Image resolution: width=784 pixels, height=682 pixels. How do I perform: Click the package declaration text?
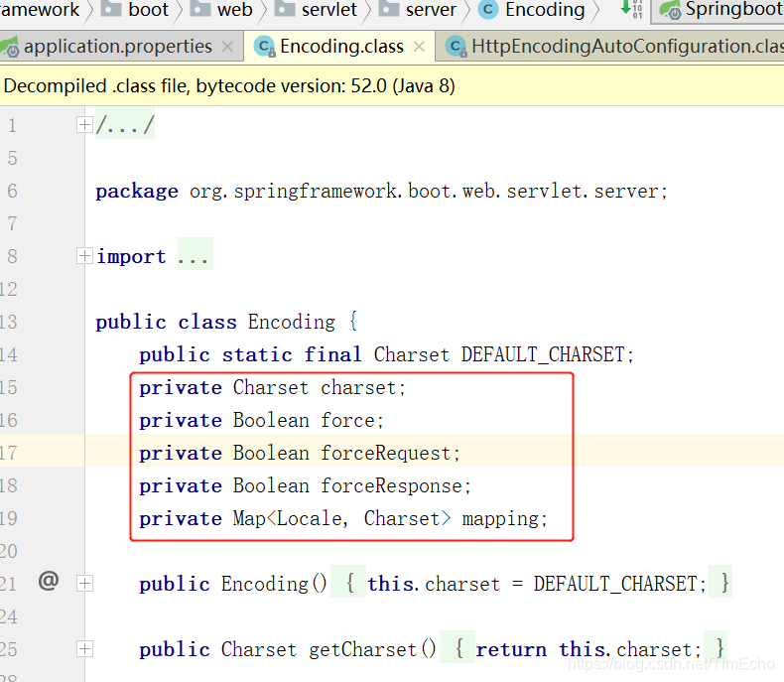coord(381,191)
